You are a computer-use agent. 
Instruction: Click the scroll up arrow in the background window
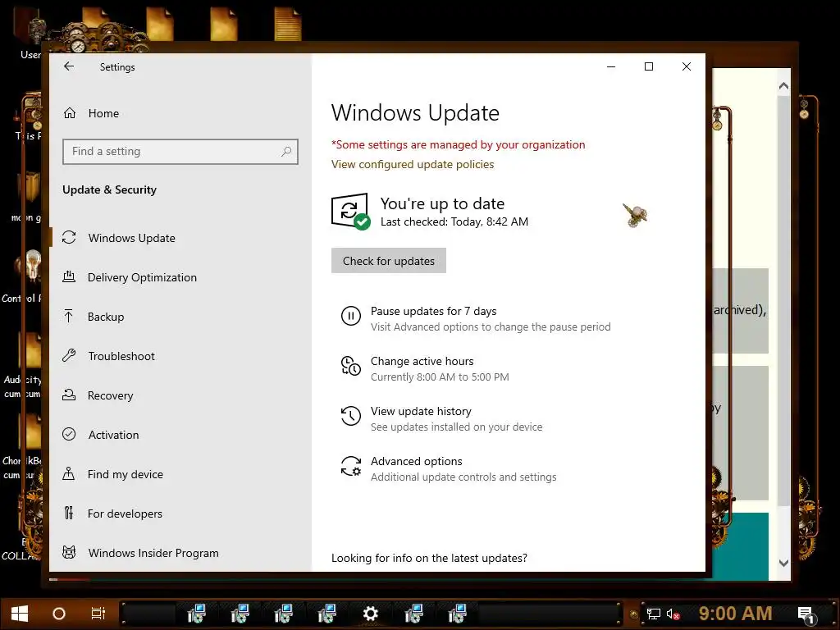[783, 85]
